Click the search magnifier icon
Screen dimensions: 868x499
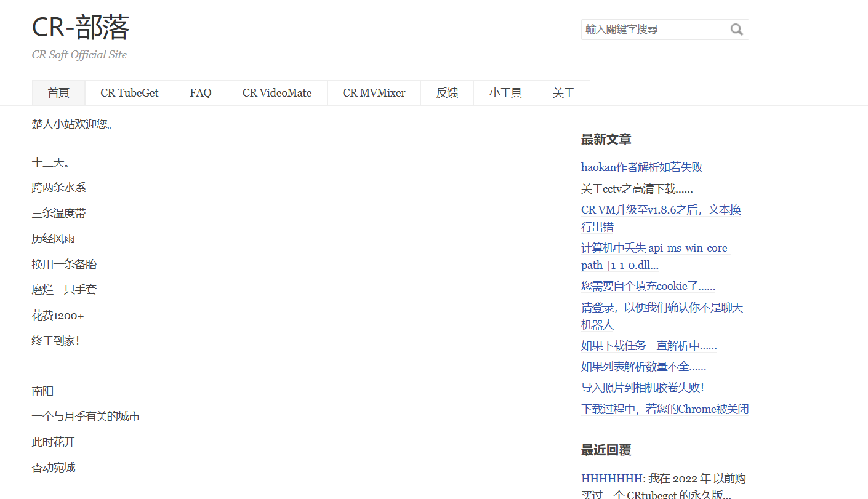point(736,30)
